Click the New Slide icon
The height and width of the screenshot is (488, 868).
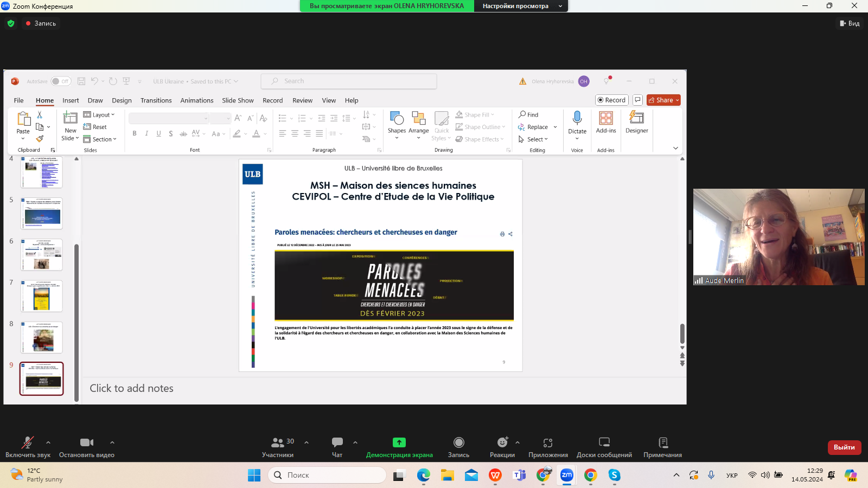(x=71, y=118)
